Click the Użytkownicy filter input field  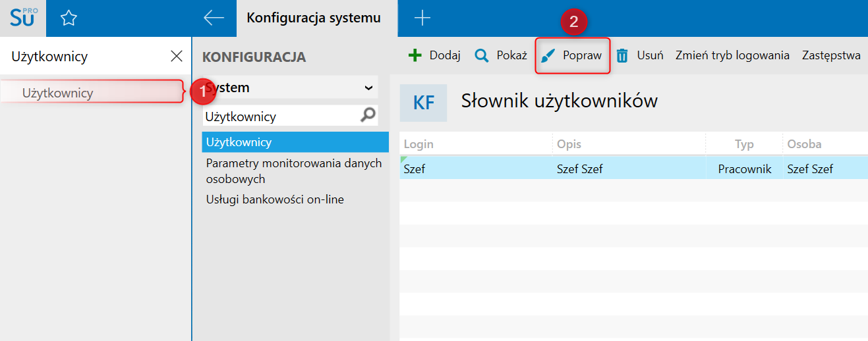click(282, 117)
